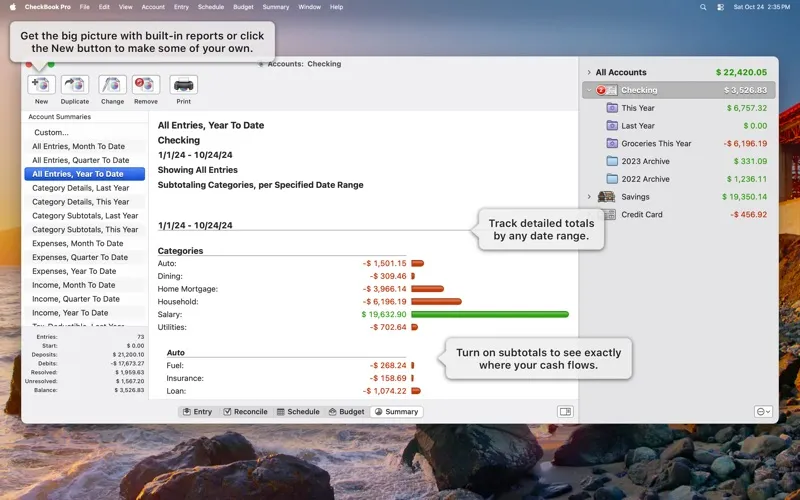Select Custom... summary report

click(x=85, y=132)
